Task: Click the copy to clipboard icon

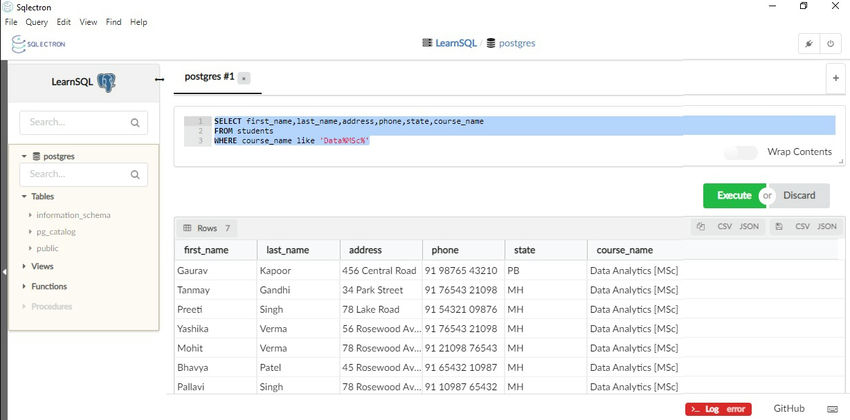Action: tap(701, 227)
